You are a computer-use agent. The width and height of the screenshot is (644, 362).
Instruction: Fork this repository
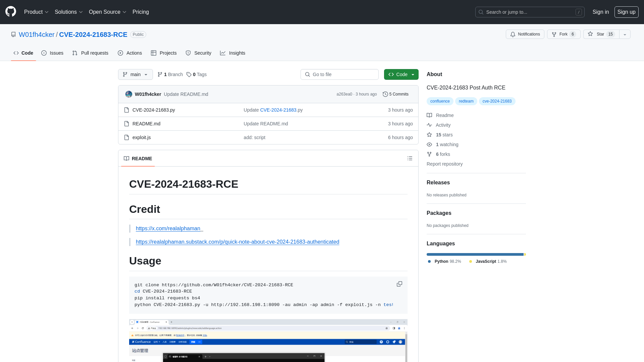(563, 34)
